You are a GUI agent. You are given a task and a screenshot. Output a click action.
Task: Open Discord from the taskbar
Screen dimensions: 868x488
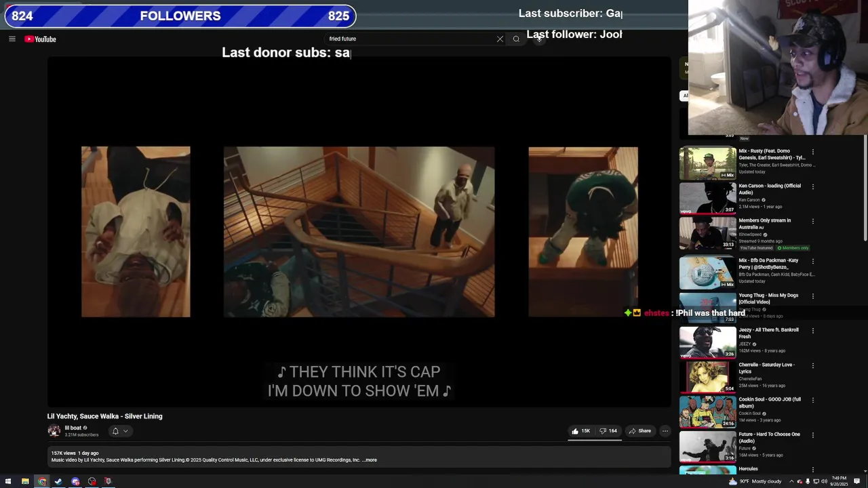click(x=75, y=481)
